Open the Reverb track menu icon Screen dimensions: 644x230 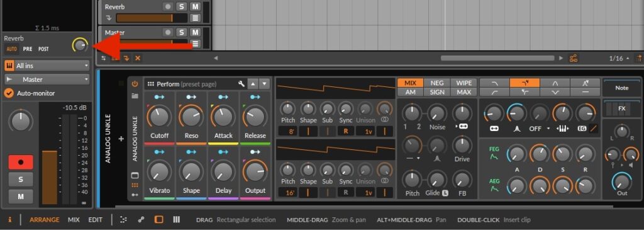click(195, 18)
